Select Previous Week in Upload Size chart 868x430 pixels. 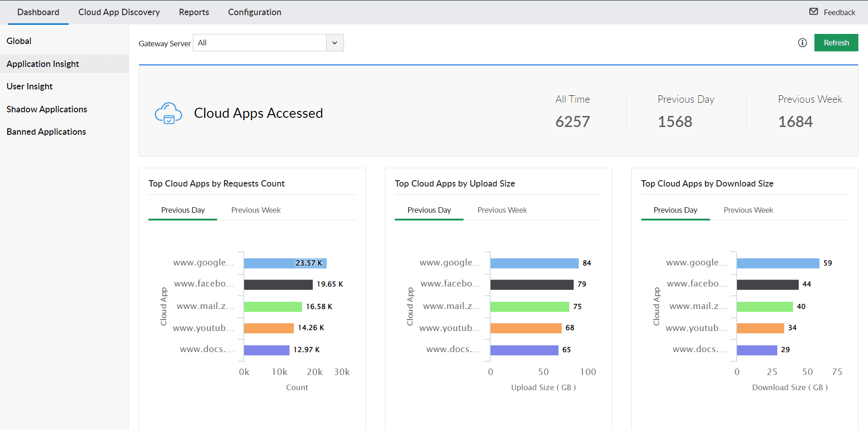[502, 210]
